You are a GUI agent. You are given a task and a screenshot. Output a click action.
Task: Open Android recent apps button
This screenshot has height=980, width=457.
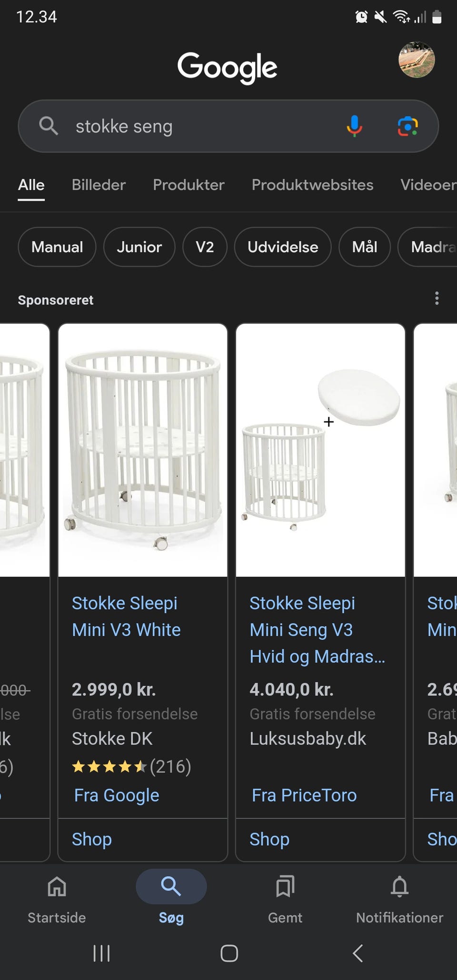[101, 953]
